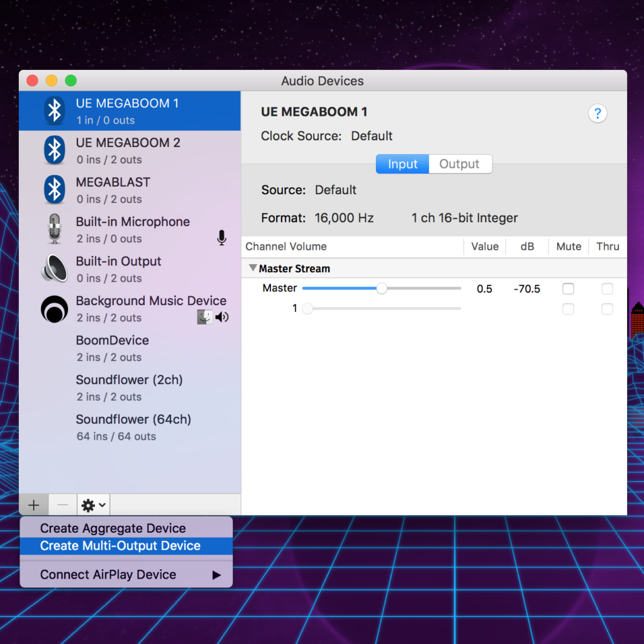The image size is (644, 644).
Task: Click the speaker output indicator on Background Music Device
Action: (x=222, y=317)
